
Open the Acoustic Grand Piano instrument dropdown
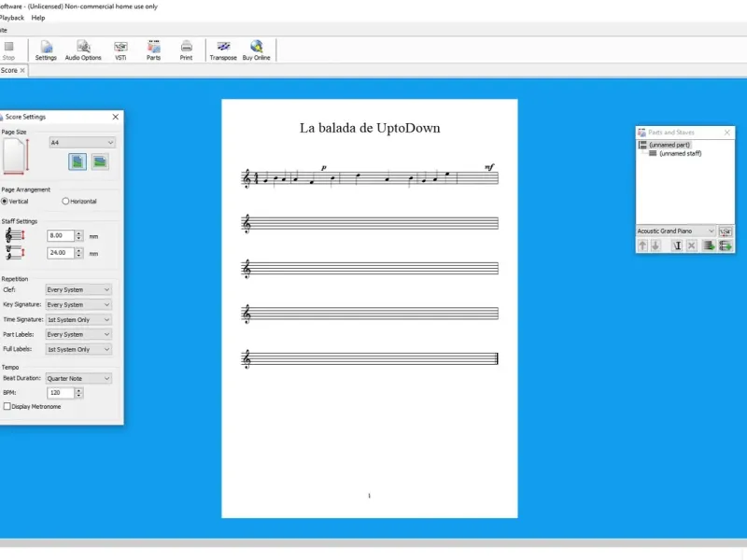click(x=676, y=231)
